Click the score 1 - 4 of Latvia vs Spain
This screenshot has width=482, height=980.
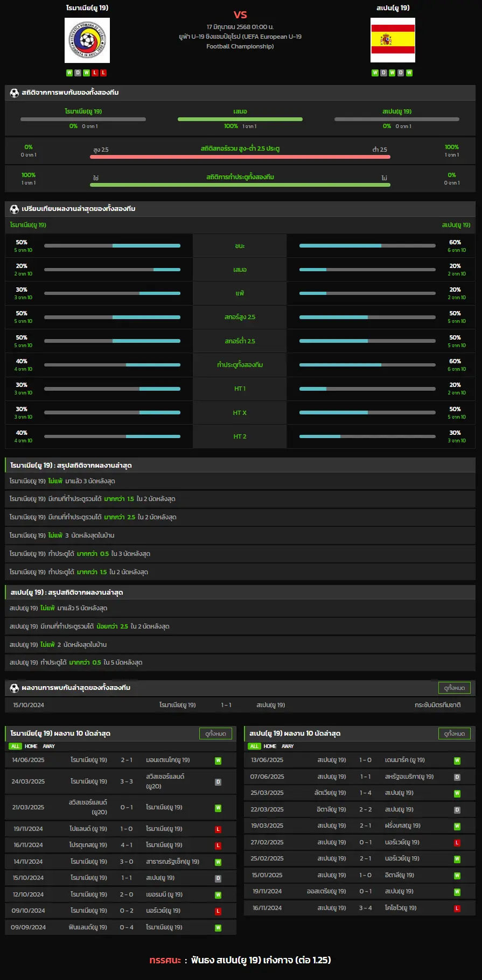(x=366, y=793)
